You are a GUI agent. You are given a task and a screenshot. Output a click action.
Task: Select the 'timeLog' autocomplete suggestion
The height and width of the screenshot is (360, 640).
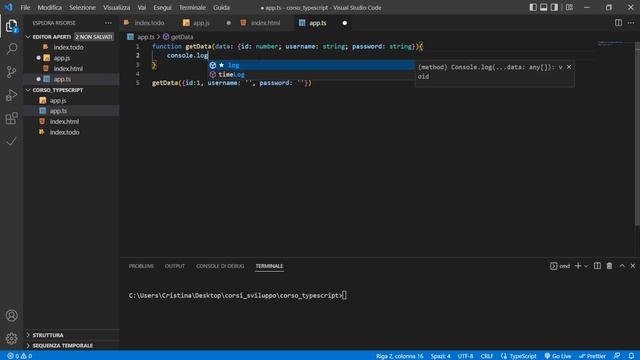(312, 74)
